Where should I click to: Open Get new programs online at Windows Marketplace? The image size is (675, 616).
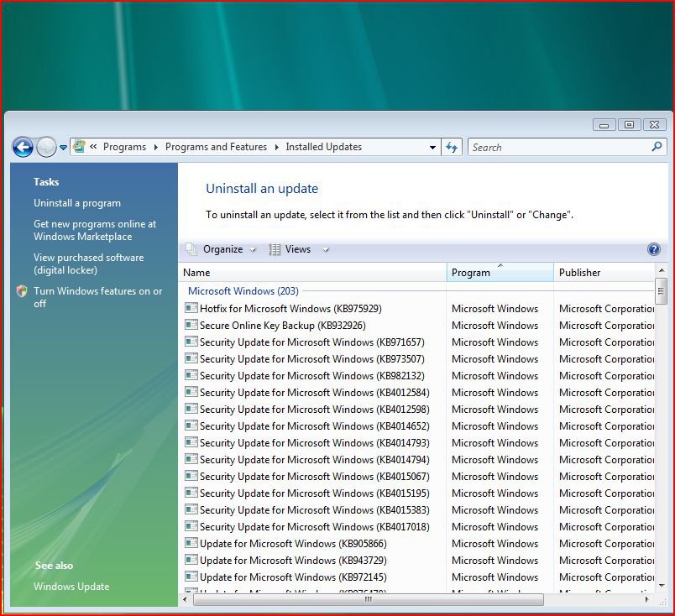[x=95, y=230]
